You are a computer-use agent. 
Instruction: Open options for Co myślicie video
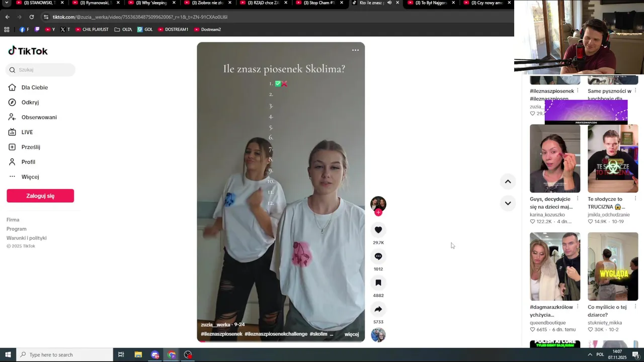635,307
